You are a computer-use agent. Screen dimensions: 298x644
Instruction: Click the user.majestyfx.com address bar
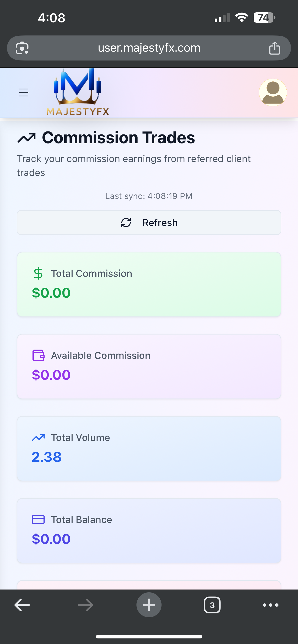click(149, 48)
